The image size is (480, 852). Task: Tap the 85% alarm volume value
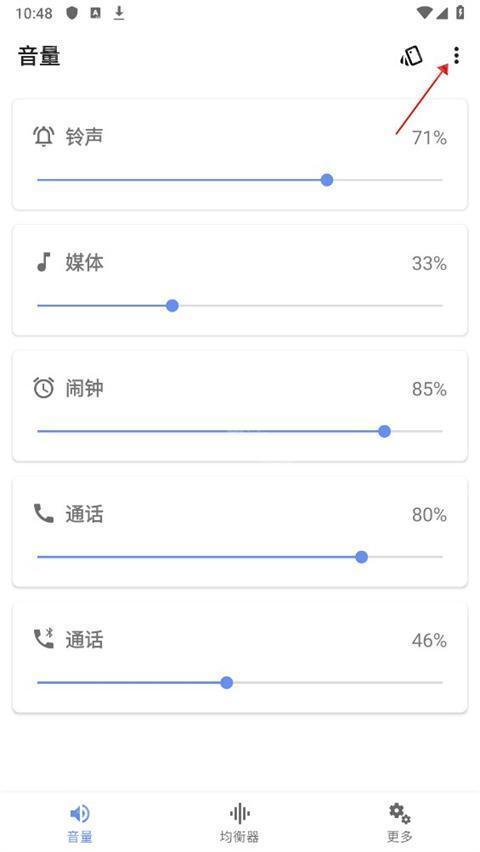[429, 390]
